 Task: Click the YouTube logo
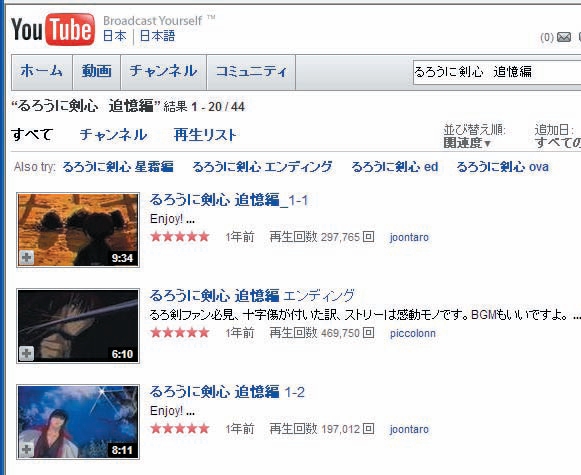(x=53, y=30)
